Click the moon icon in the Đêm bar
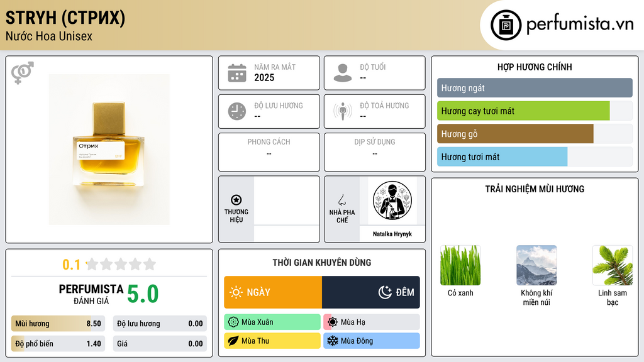Screen dimensions: 644x362 click(x=385, y=292)
